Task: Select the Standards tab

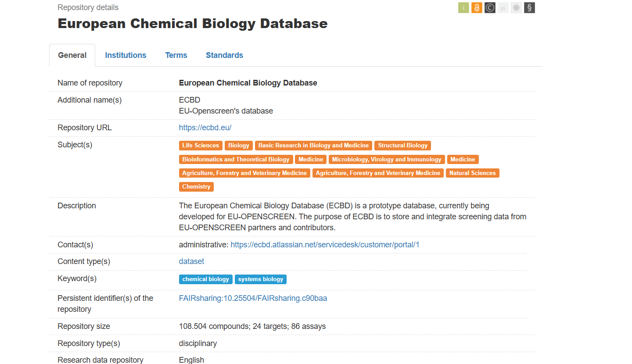Action: pyautogui.click(x=224, y=55)
